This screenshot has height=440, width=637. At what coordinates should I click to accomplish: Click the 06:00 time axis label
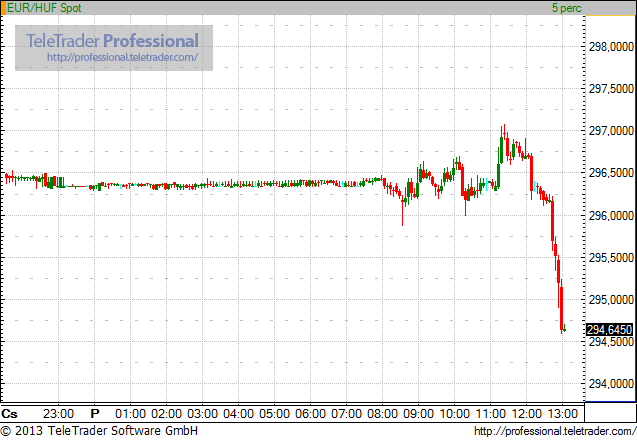310,414
